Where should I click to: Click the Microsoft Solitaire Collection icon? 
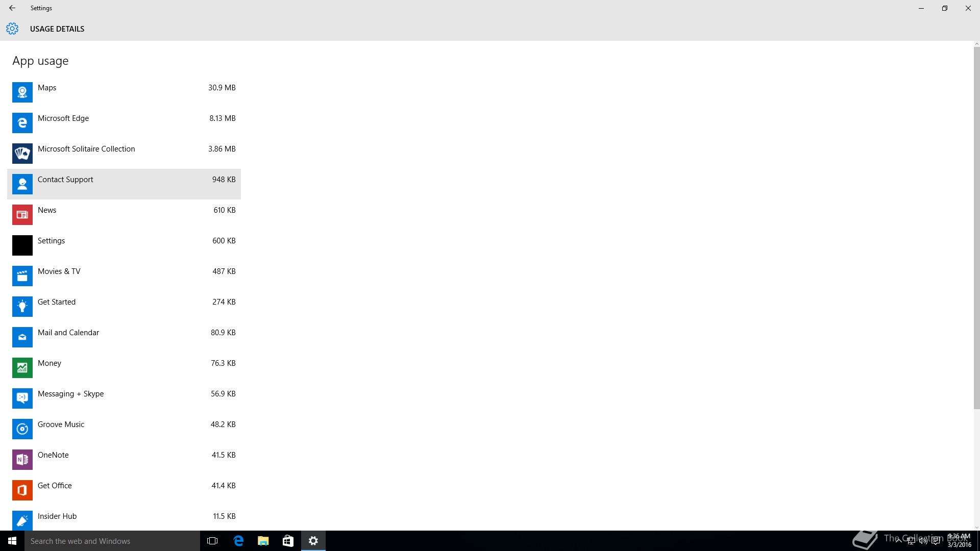click(22, 154)
